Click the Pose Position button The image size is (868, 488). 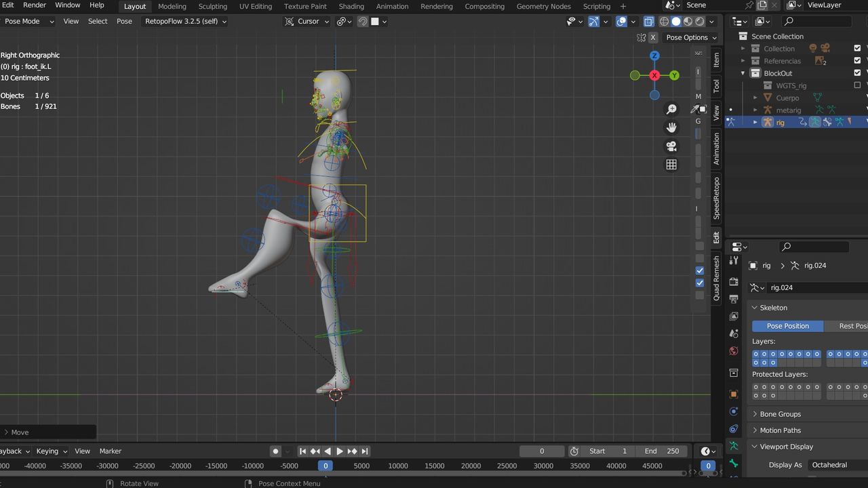click(x=787, y=326)
